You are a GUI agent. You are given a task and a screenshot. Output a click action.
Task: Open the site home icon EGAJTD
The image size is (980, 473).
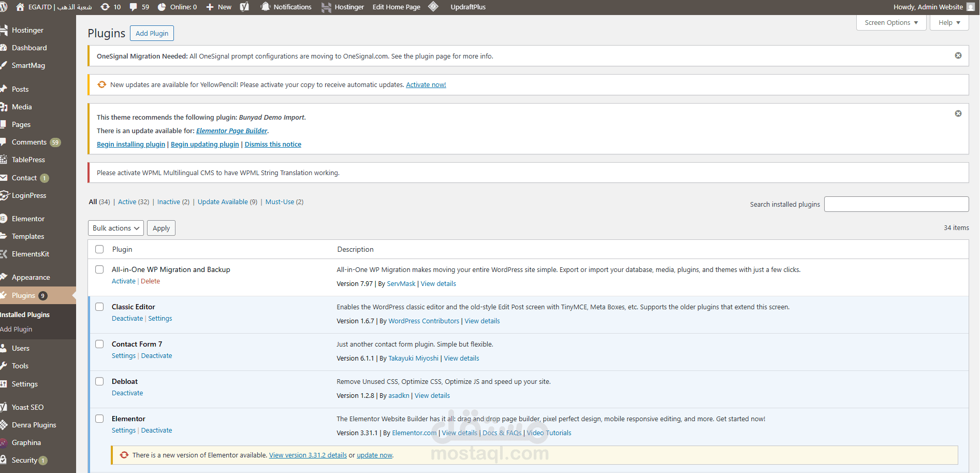pos(20,7)
